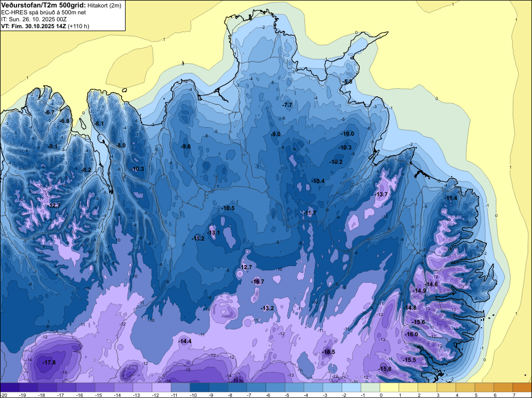Screen dimensions: 532x398
Task: Click the -8.1 temperature value
Action: [x=99, y=123]
